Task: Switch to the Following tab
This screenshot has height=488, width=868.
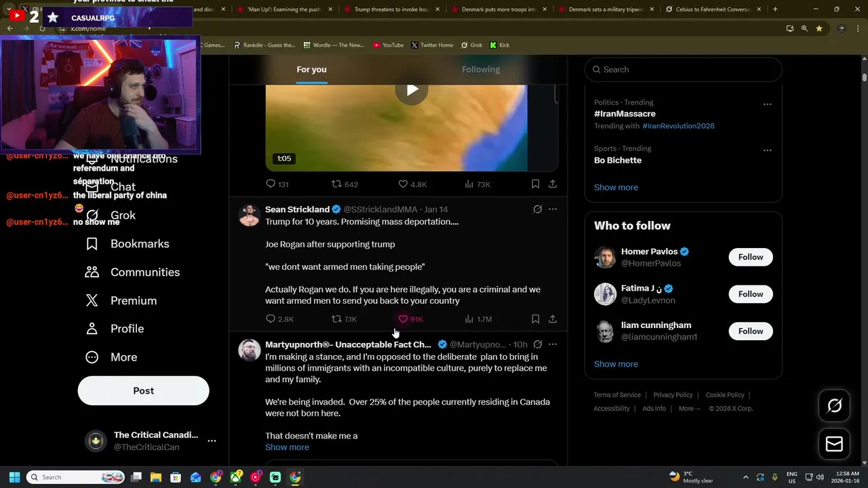Action: coord(481,69)
